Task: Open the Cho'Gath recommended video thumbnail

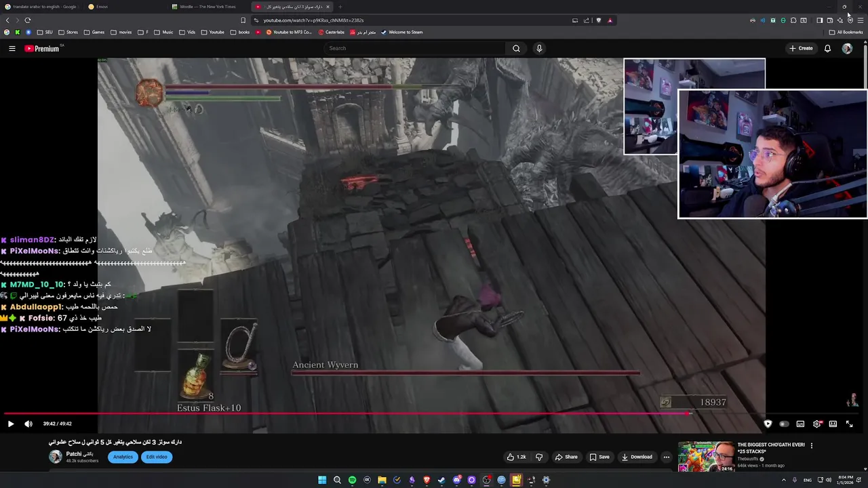Action: point(705,456)
